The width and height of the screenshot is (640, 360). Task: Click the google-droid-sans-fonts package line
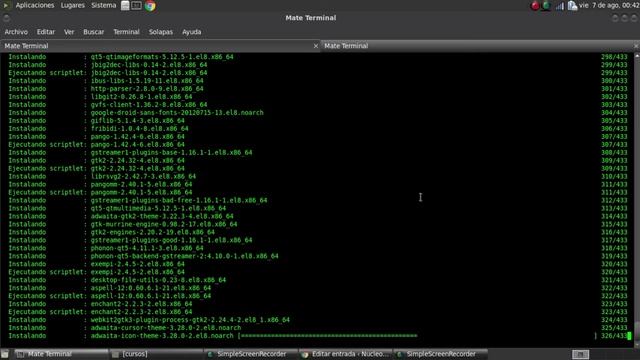[x=177, y=113]
